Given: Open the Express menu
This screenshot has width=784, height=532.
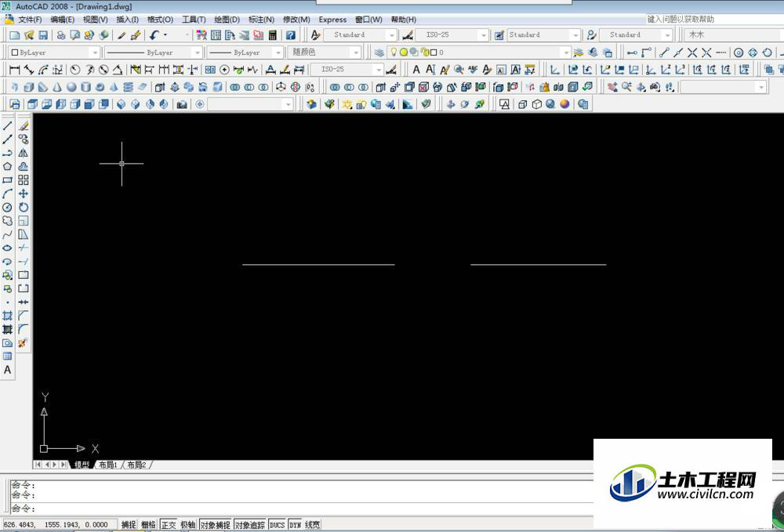Looking at the screenshot, I should point(332,20).
